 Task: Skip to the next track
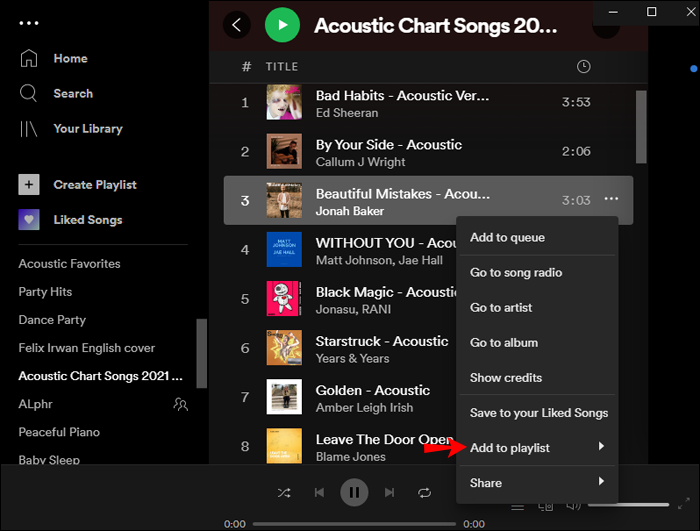tap(390, 492)
